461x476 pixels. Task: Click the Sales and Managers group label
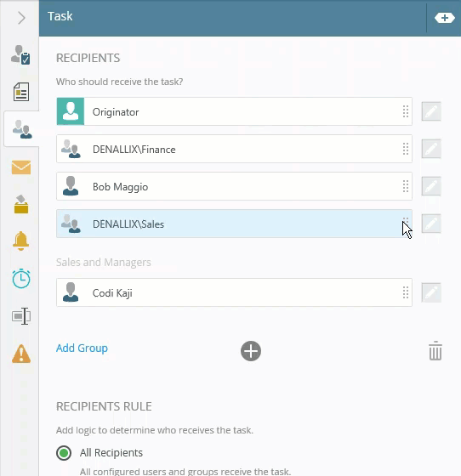pos(104,263)
